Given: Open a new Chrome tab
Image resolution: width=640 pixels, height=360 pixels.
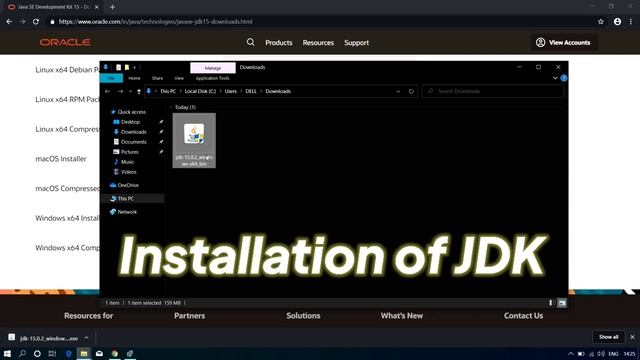Looking at the screenshot, I should (x=112, y=7).
